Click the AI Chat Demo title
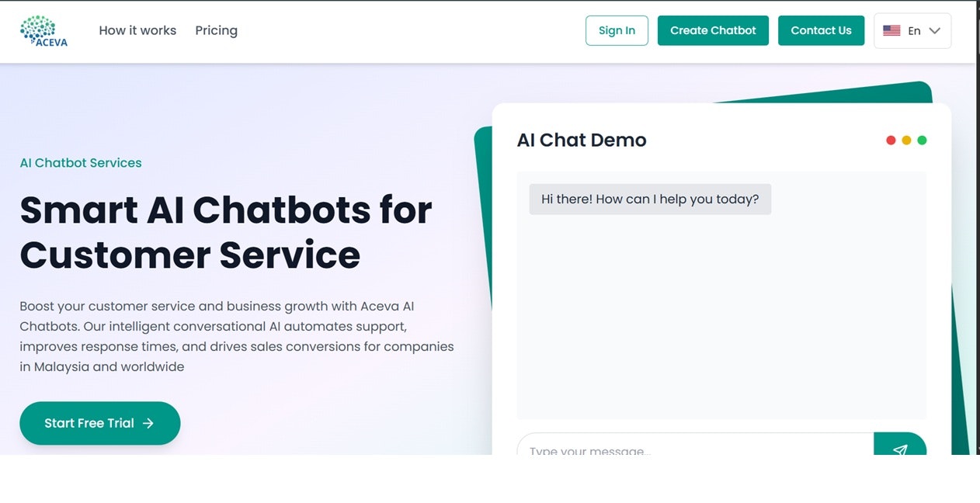The width and height of the screenshot is (980, 503). pos(582,140)
